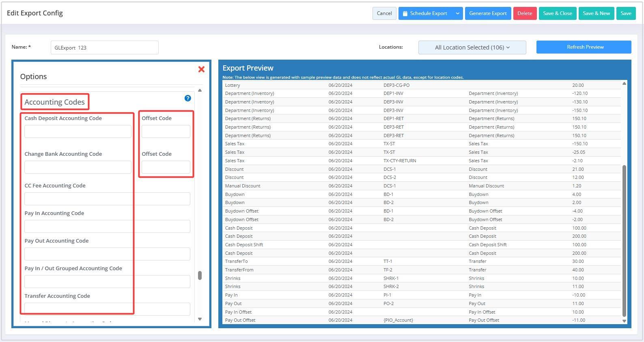Click the Refresh Preview button
The width and height of the screenshot is (644, 342).
(584, 47)
